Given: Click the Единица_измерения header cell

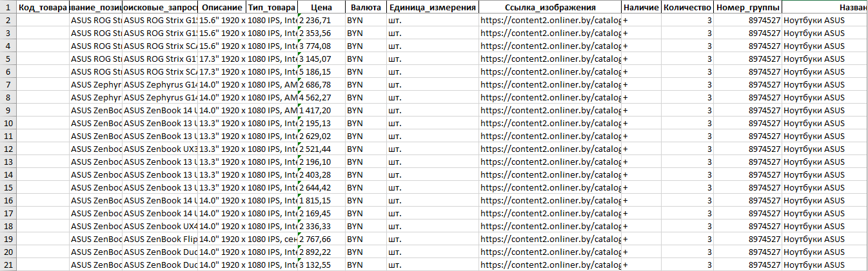Looking at the screenshot, I should click(x=433, y=8).
